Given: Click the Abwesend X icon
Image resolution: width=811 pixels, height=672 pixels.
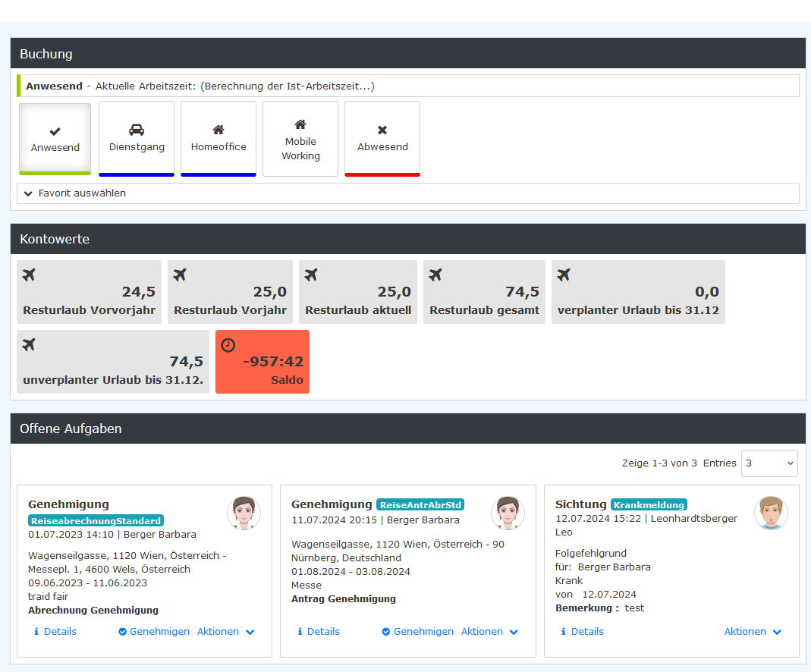Looking at the screenshot, I should point(382,130).
